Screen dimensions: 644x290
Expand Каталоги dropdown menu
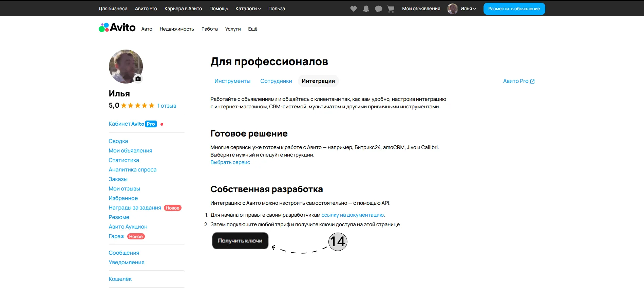(x=248, y=9)
